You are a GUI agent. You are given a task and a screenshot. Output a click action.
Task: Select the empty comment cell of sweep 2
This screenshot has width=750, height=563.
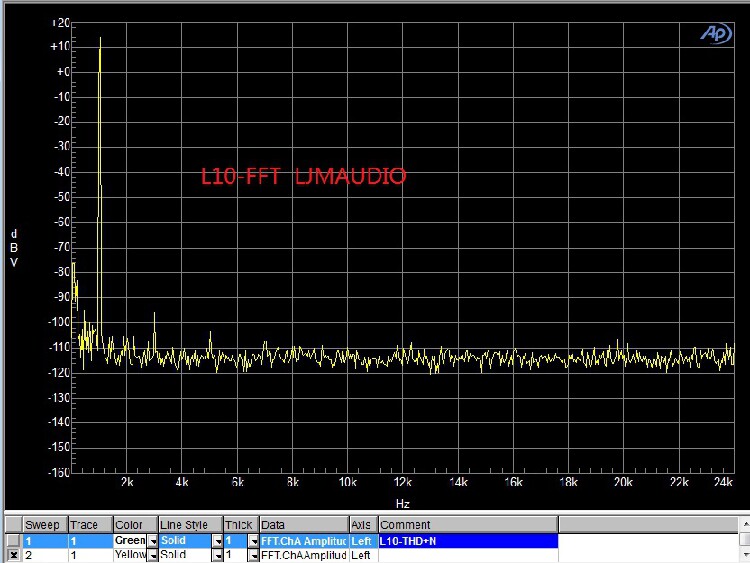click(468, 555)
